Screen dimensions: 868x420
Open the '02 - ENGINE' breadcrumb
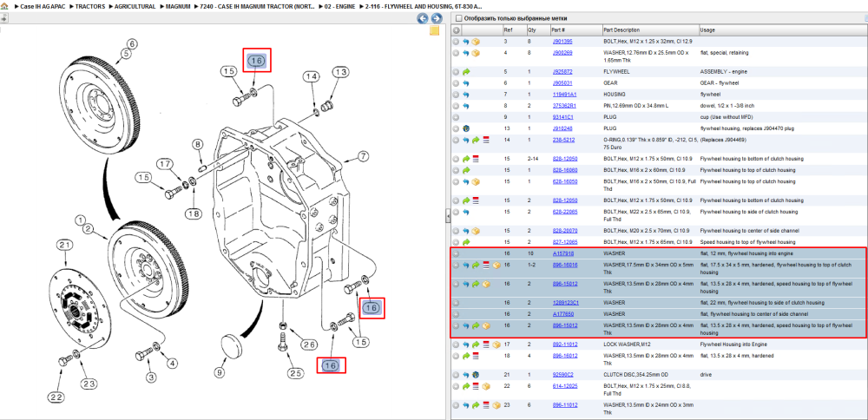coord(339,7)
